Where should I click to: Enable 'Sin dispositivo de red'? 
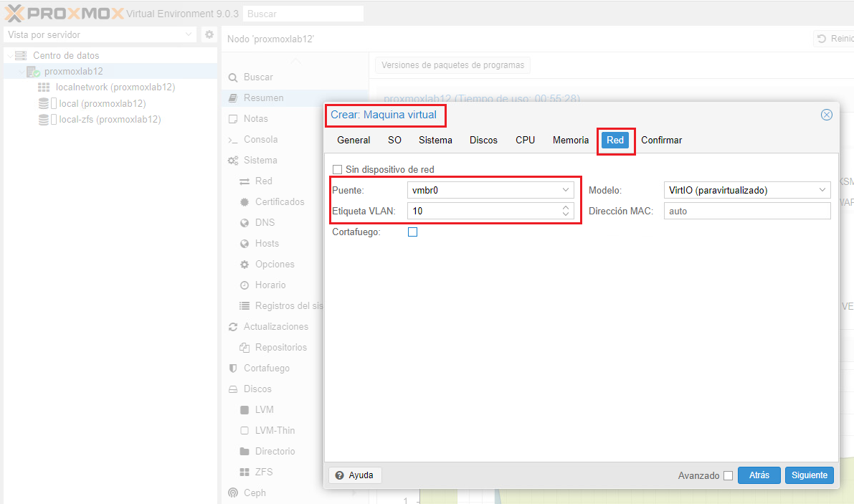point(337,169)
